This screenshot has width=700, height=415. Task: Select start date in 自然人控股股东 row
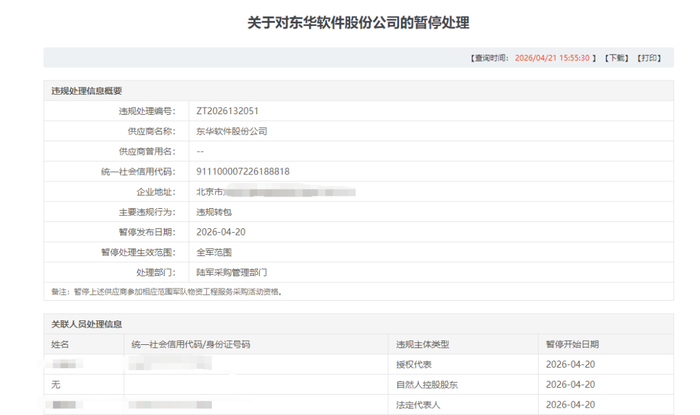point(570,385)
